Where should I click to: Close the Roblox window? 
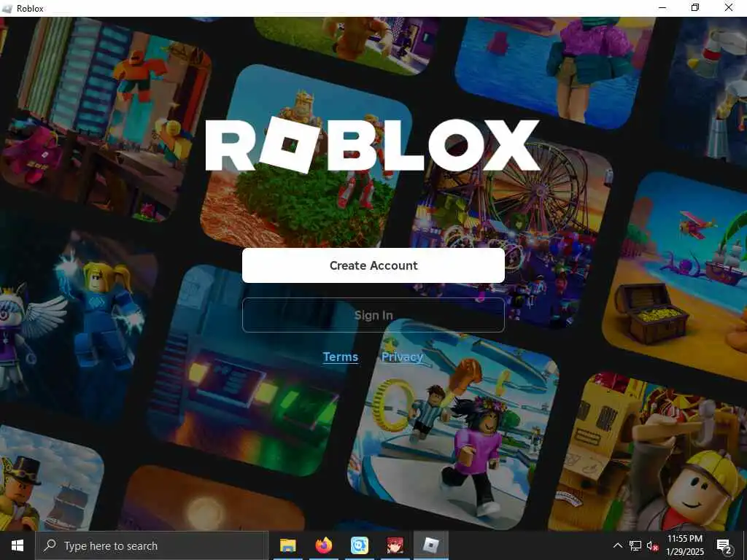click(x=729, y=7)
